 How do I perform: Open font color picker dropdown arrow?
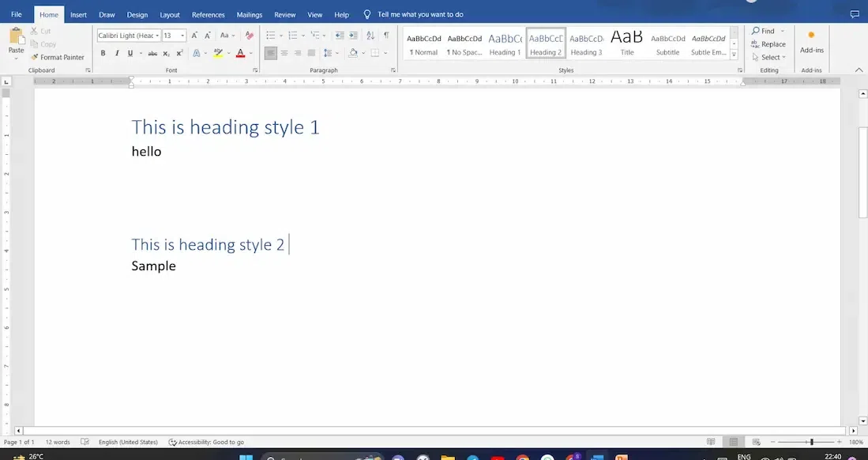click(x=251, y=53)
